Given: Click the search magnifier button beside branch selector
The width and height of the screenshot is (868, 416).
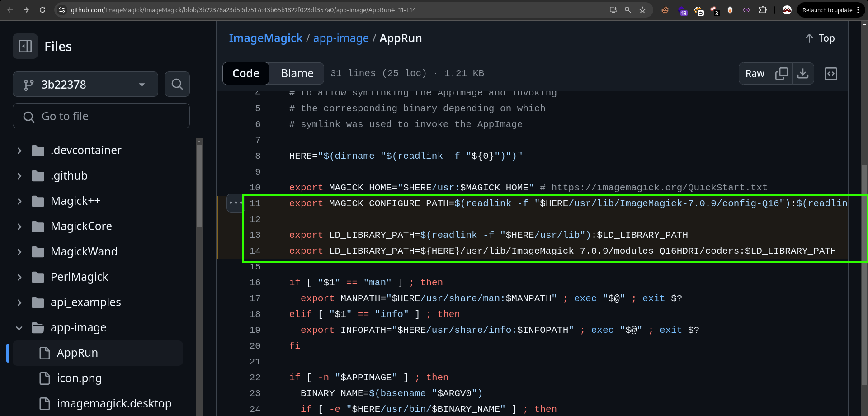Looking at the screenshot, I should [177, 84].
